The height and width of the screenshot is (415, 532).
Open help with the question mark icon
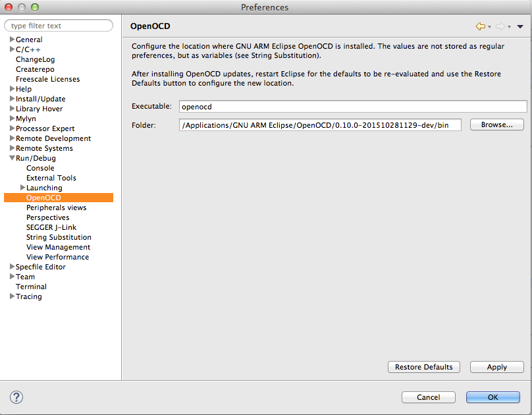point(17,397)
